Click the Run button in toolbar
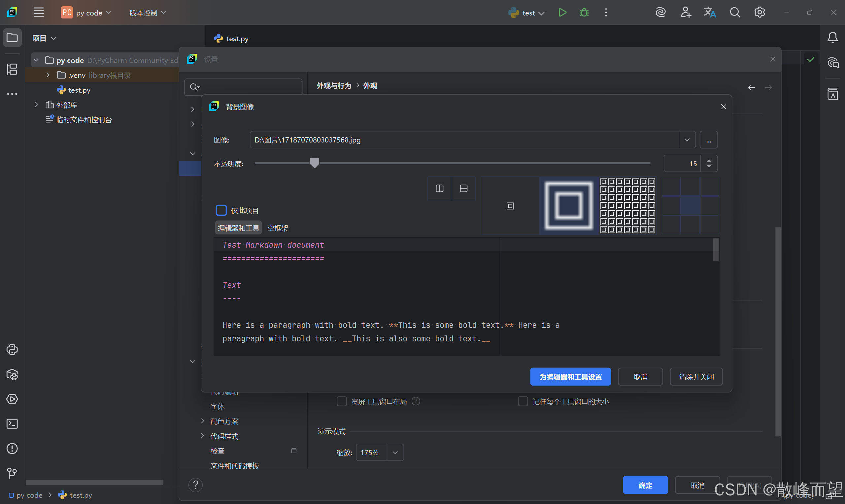 pyautogui.click(x=562, y=13)
